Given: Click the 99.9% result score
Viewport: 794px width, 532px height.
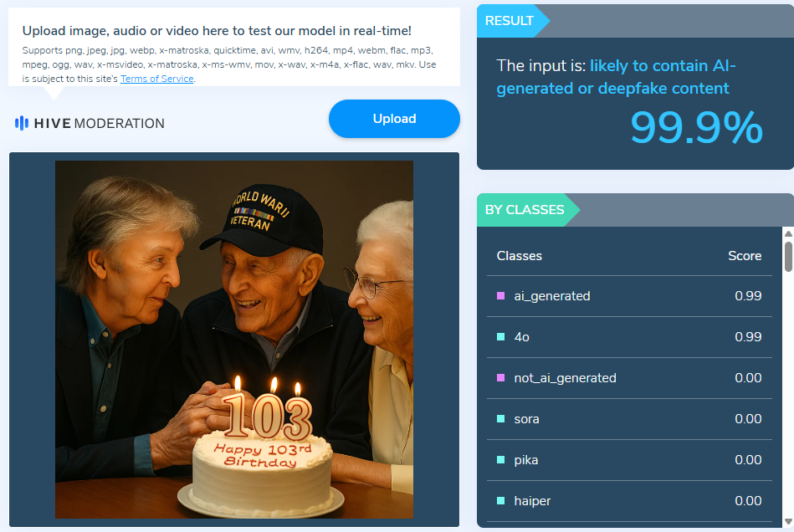Looking at the screenshot, I should 696,127.
